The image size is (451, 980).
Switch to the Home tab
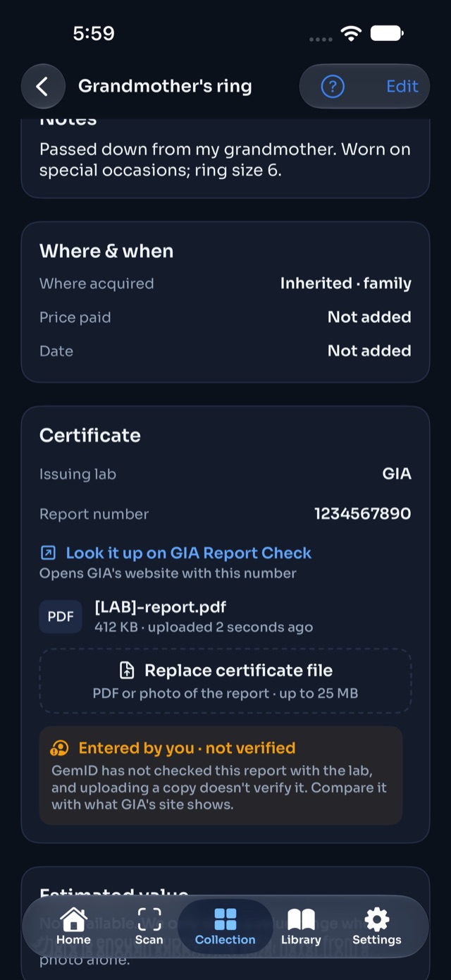pos(73,926)
